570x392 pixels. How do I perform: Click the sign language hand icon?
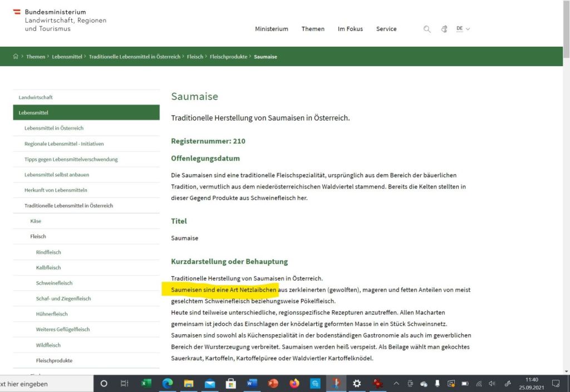pos(444,29)
